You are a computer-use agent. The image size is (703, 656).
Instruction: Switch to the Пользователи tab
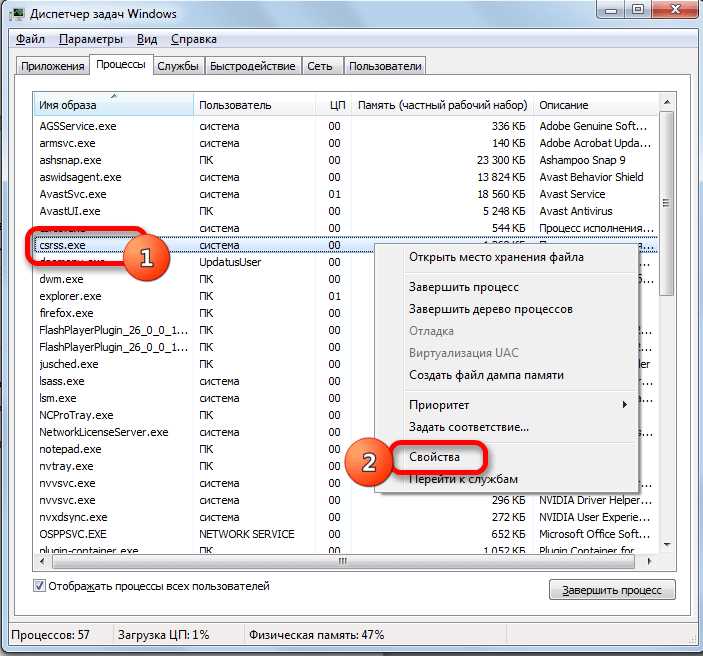click(385, 66)
